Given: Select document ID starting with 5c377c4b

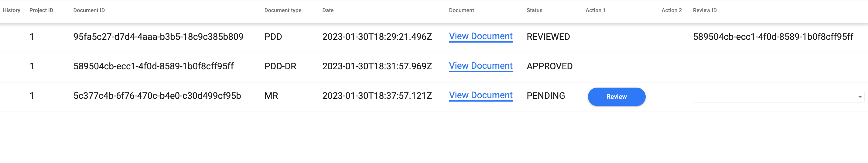Looking at the screenshot, I should coord(157,96).
